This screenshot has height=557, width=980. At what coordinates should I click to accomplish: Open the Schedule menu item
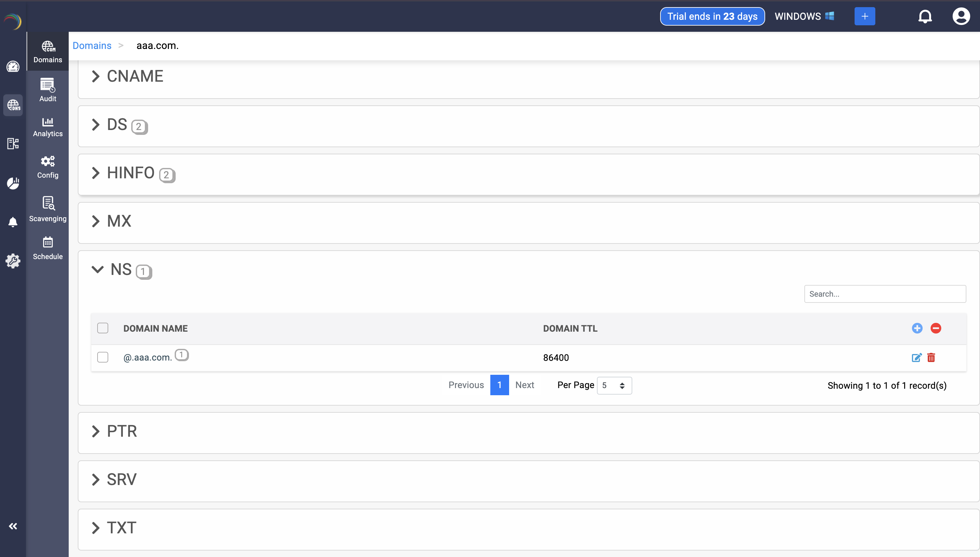[48, 248]
